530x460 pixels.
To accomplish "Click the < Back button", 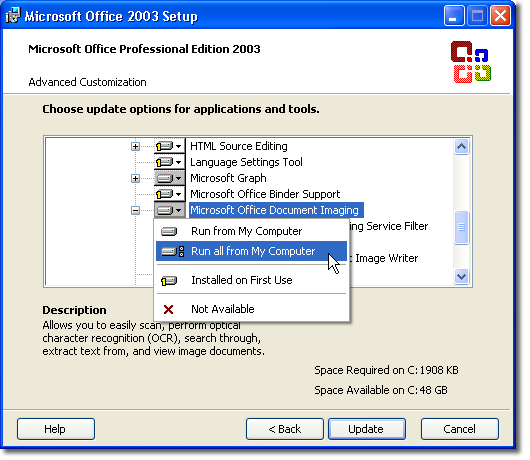I will click(285, 429).
